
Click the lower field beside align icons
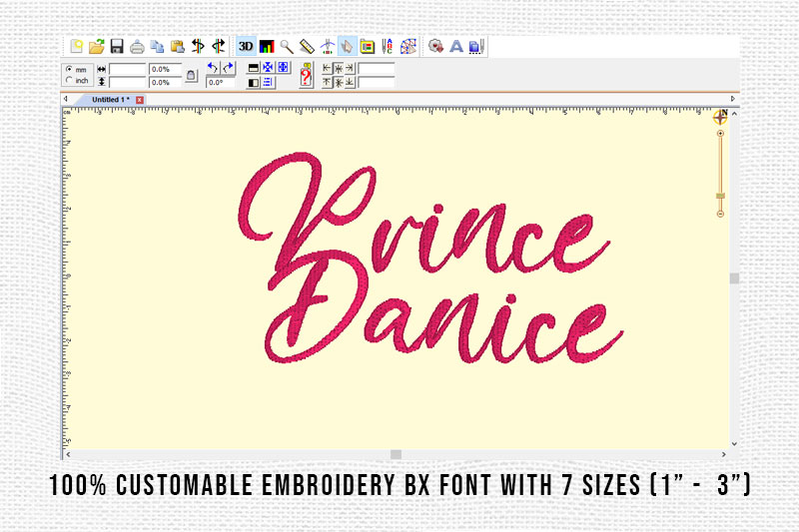(377, 82)
